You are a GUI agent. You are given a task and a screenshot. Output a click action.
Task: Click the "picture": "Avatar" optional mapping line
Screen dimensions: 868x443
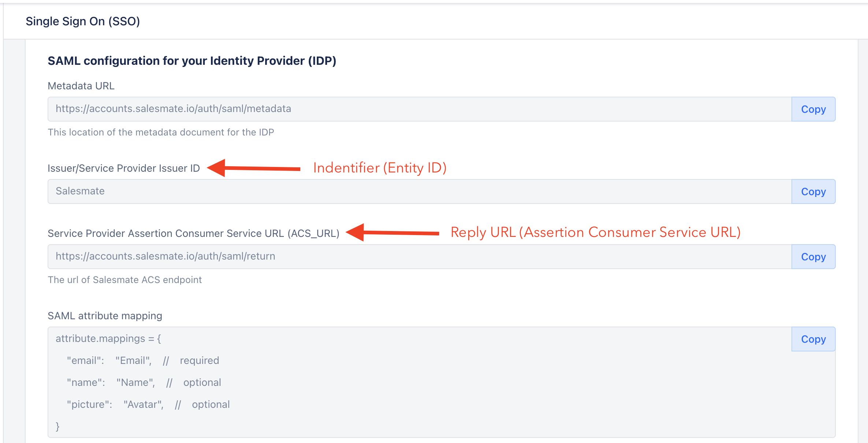(148, 405)
